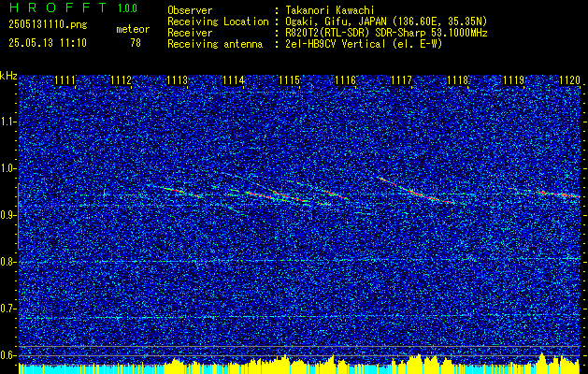Viewport: 588px width, 374px height.
Task: Select the 2el-HB9CV Vertical antenna text
Action: point(364,44)
